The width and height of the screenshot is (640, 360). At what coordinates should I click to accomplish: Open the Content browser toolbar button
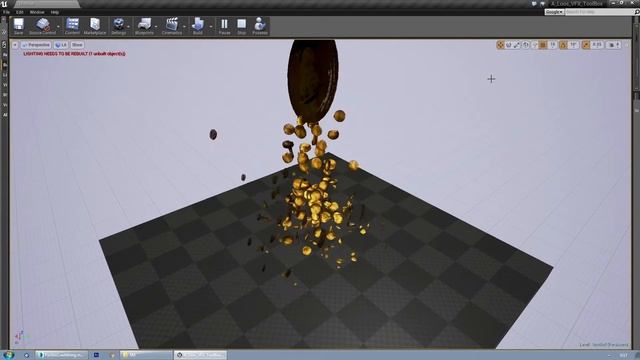click(x=72, y=26)
